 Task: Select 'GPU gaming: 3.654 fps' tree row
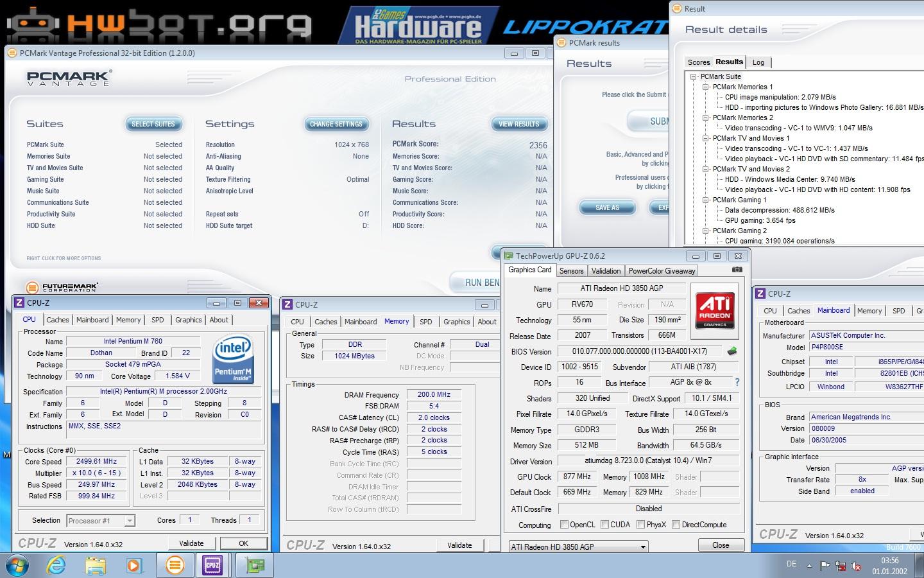point(760,220)
